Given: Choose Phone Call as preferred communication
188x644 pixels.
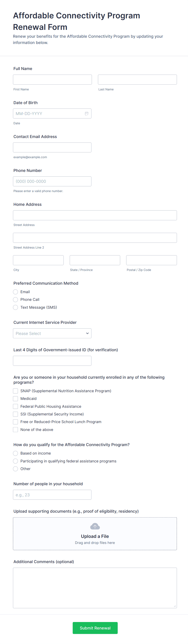Looking at the screenshot, I should (x=16, y=299).
